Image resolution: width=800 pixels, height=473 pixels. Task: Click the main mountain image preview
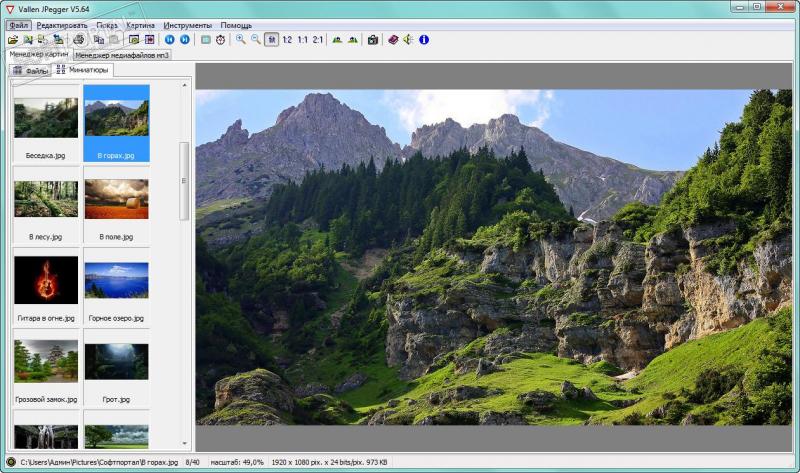tap(494, 257)
